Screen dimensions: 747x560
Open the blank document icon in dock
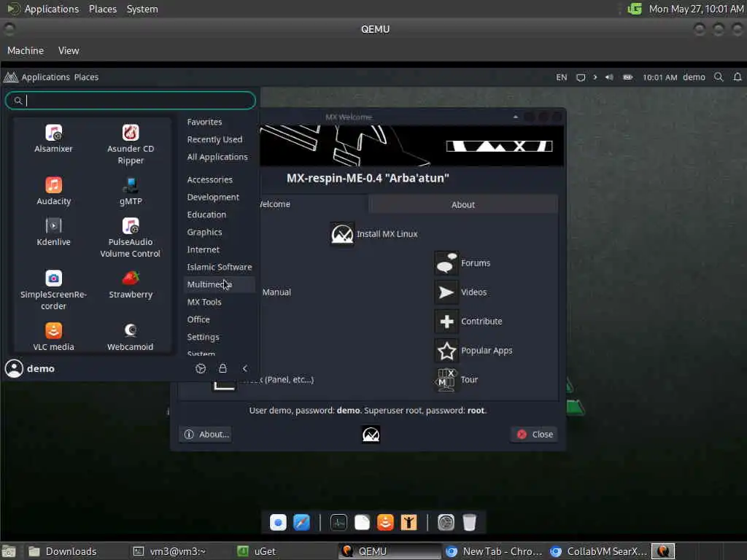point(362,522)
